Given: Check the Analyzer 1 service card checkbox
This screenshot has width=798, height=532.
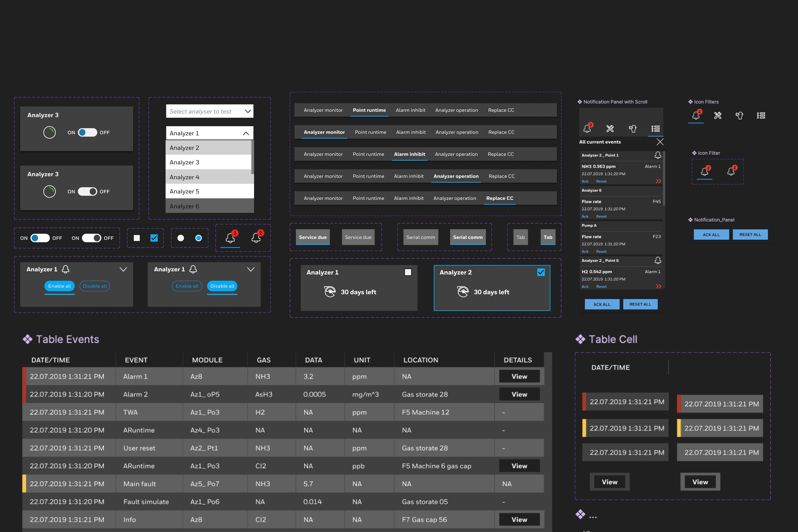Looking at the screenshot, I should [408, 272].
